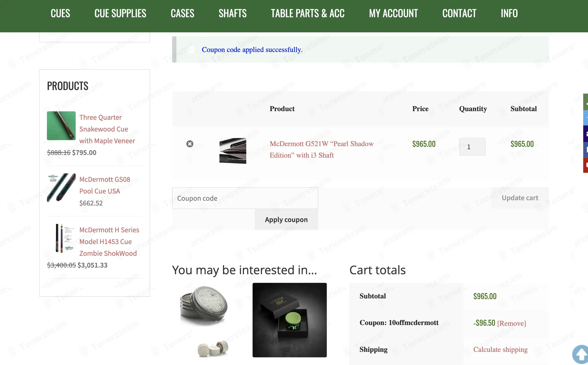Viewport: 588px width, 365px height.
Task: Click the scroll-to-top arrow icon
Action: pyautogui.click(x=580, y=354)
